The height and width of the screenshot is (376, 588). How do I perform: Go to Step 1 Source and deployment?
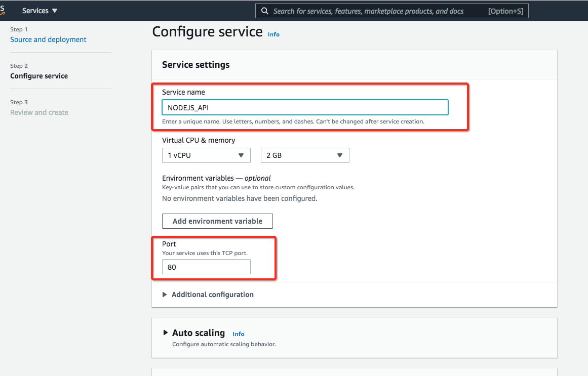point(48,39)
